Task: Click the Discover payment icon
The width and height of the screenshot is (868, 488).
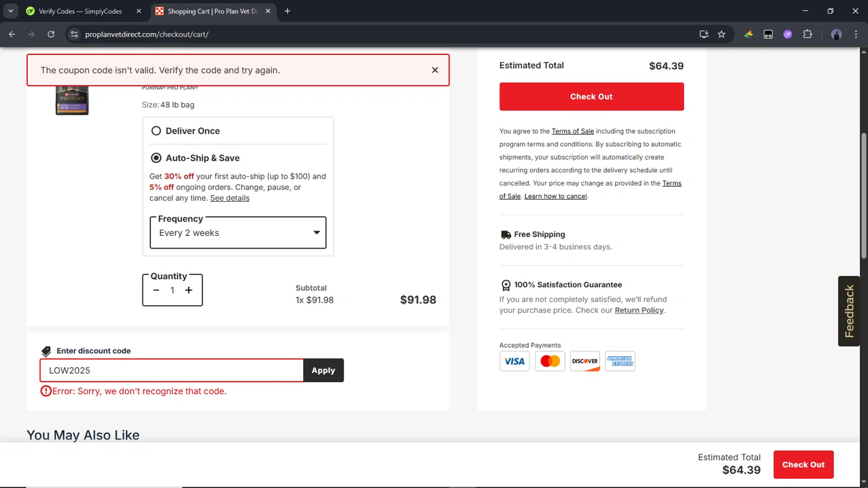Action: coord(585,361)
